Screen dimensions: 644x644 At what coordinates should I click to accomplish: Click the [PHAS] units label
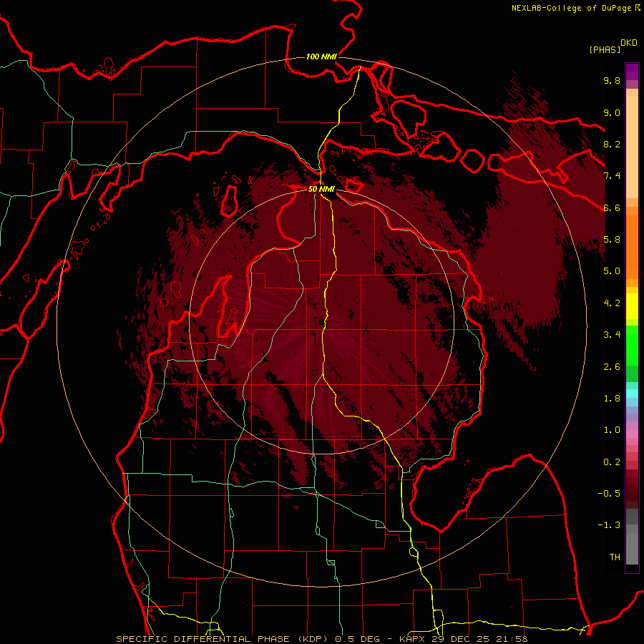pyautogui.click(x=605, y=49)
